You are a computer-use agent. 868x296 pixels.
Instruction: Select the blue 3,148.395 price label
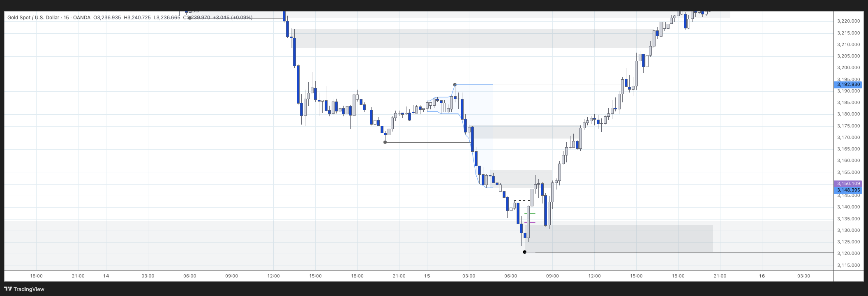[847, 190]
